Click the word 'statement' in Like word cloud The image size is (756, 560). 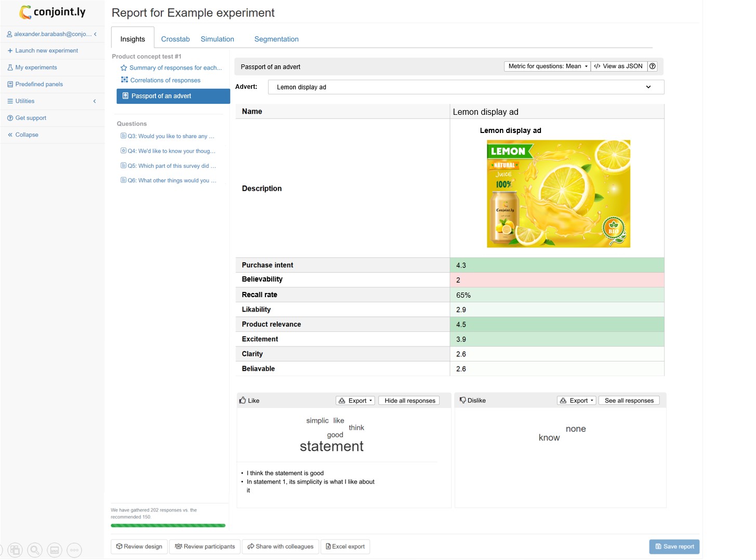click(331, 446)
